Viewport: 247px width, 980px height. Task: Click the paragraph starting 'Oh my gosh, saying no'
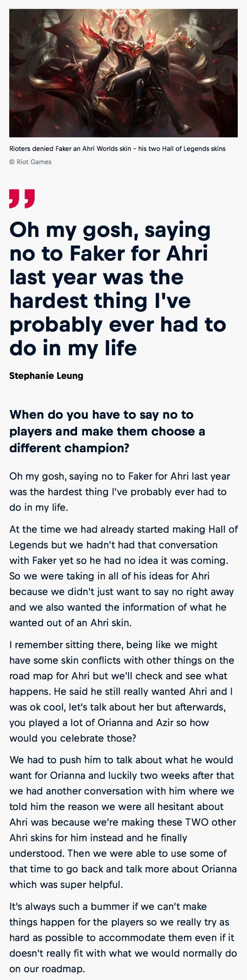click(120, 491)
